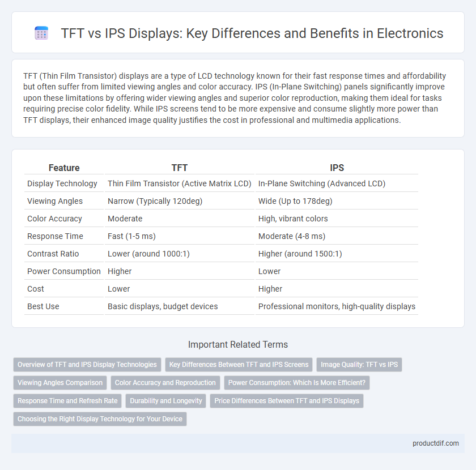476x470 pixels.
Task: Select cell 'Higher (around 1500:1)'
Action: click(300, 254)
